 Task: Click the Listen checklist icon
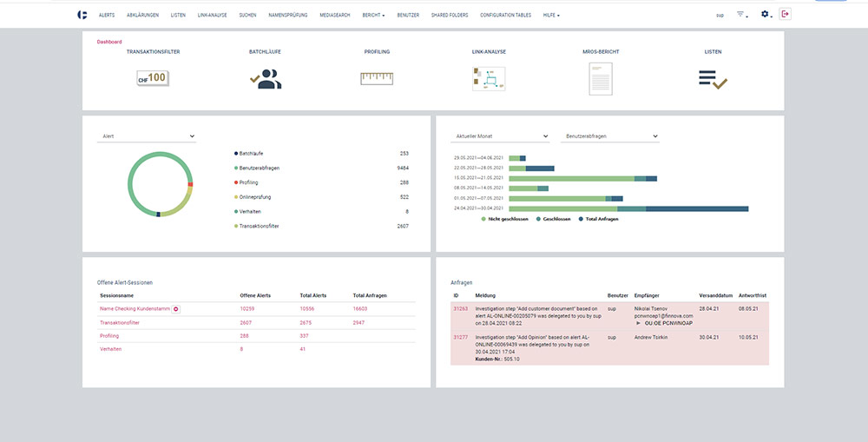pyautogui.click(x=713, y=80)
